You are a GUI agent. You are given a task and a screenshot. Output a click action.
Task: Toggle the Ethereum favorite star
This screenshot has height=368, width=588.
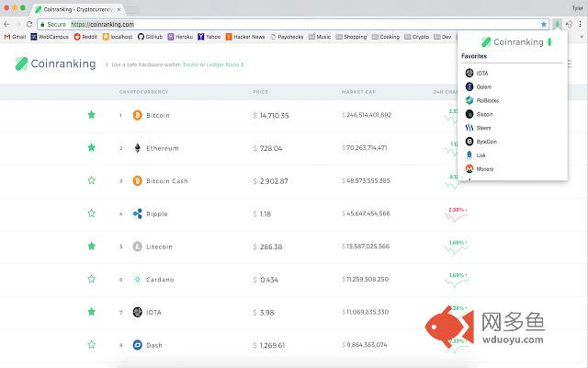91,147
